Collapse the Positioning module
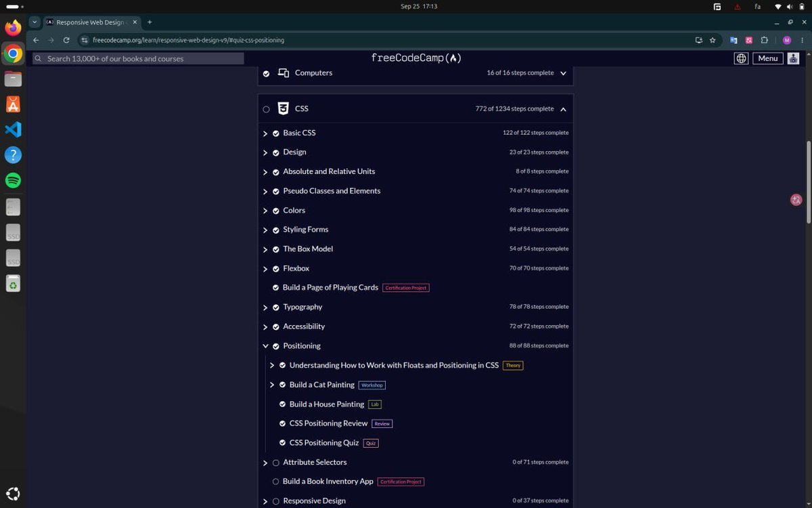Screen dimensions: 812x508 click(265, 346)
